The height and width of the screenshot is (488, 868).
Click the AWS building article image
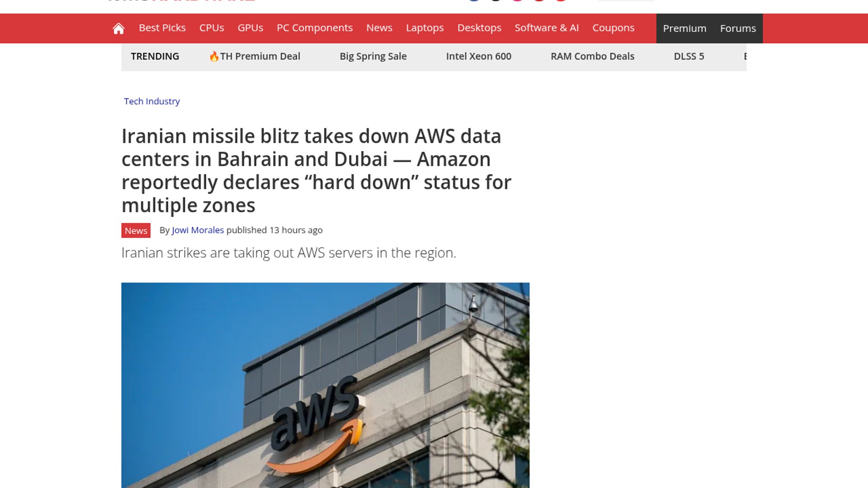click(325, 385)
